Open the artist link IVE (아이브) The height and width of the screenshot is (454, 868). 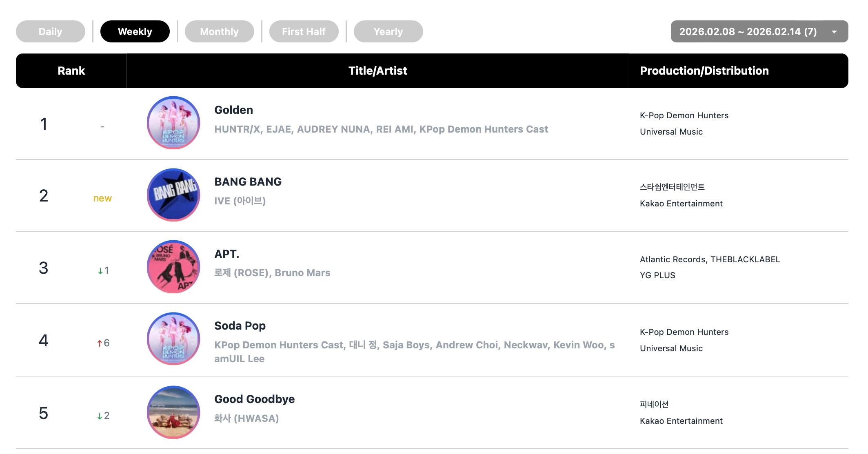(240, 201)
